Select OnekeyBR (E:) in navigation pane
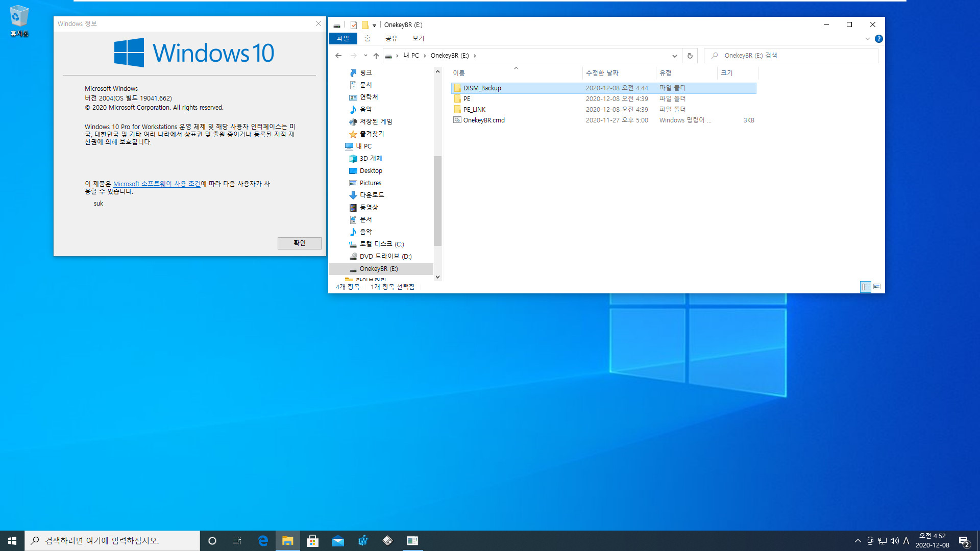 coord(378,269)
